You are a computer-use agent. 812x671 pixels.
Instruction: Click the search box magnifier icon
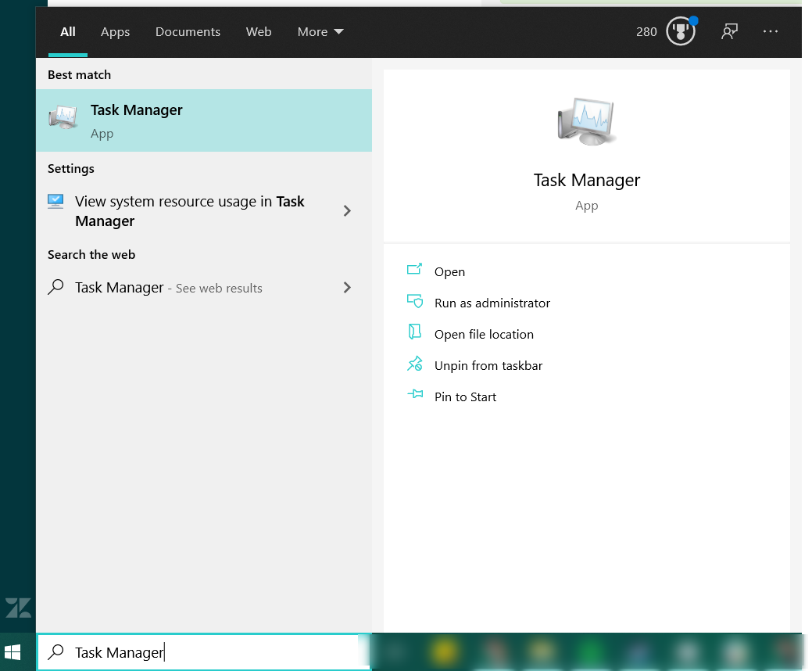55,651
